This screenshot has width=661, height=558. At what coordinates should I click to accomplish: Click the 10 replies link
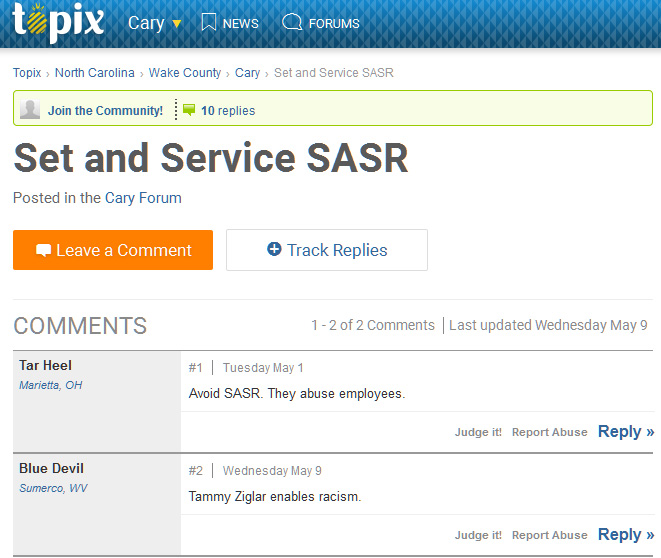tap(228, 110)
